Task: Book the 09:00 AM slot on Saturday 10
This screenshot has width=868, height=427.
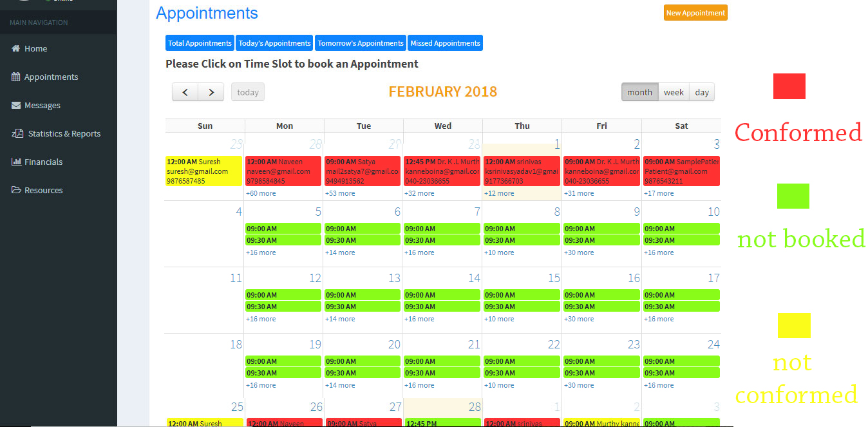Action: click(x=681, y=229)
